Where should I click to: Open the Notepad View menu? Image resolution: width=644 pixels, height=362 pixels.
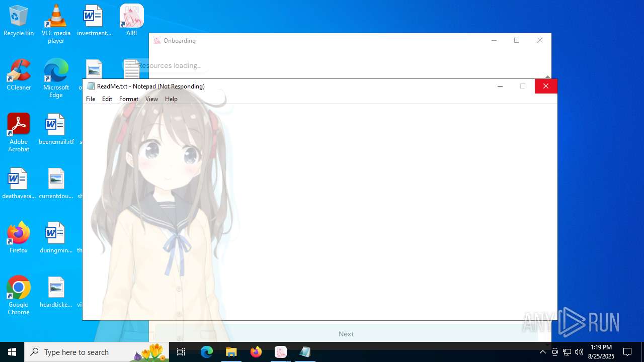pos(151,99)
